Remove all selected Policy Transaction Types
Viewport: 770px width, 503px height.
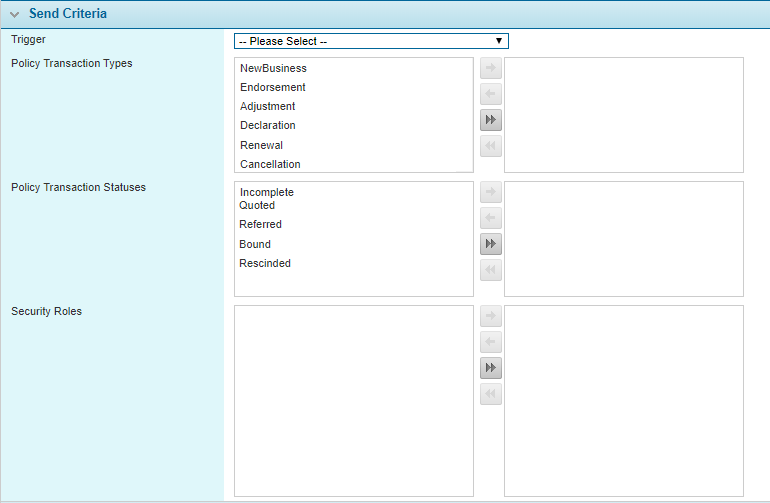point(490,146)
